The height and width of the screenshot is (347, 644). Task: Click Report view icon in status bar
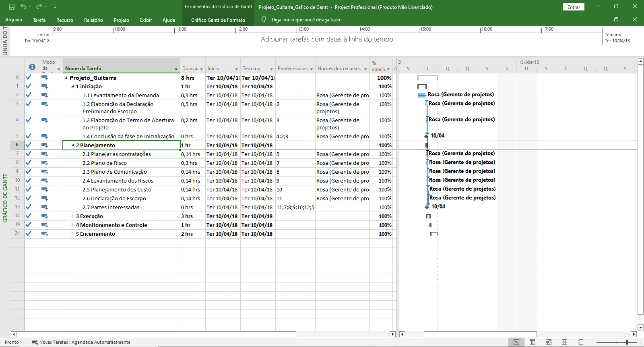tap(580, 342)
